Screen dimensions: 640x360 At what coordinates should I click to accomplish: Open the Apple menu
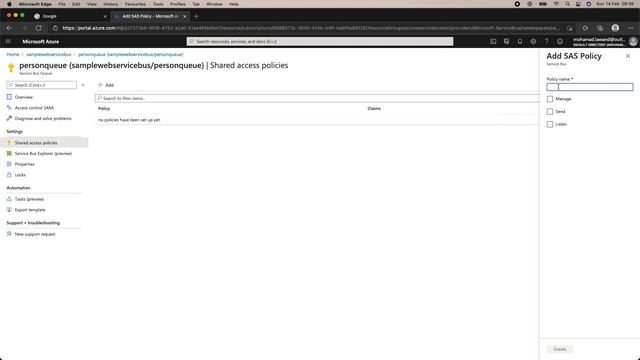[x=9, y=4]
